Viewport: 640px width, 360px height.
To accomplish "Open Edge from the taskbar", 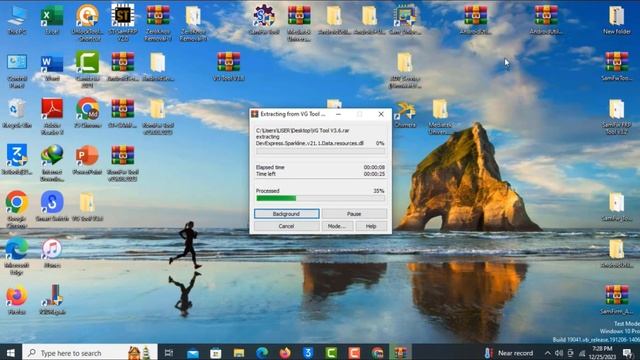I will tap(262, 353).
